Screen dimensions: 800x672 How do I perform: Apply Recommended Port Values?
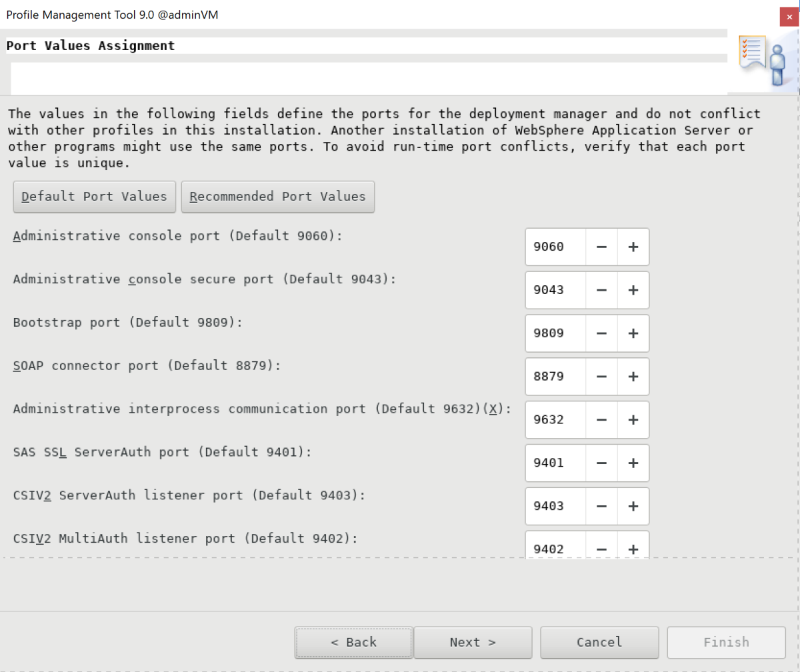277,197
